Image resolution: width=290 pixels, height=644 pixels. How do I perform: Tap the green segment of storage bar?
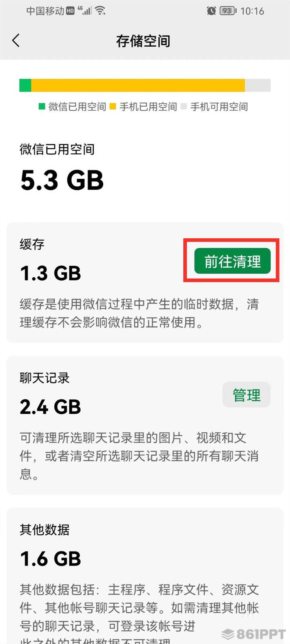[x=25, y=85]
